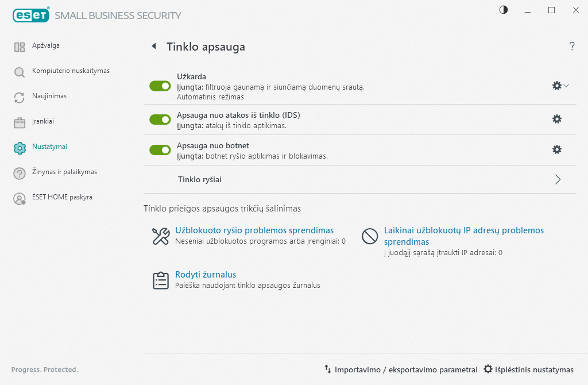Select ESET HOME paskyra in the sidebar

tap(62, 197)
